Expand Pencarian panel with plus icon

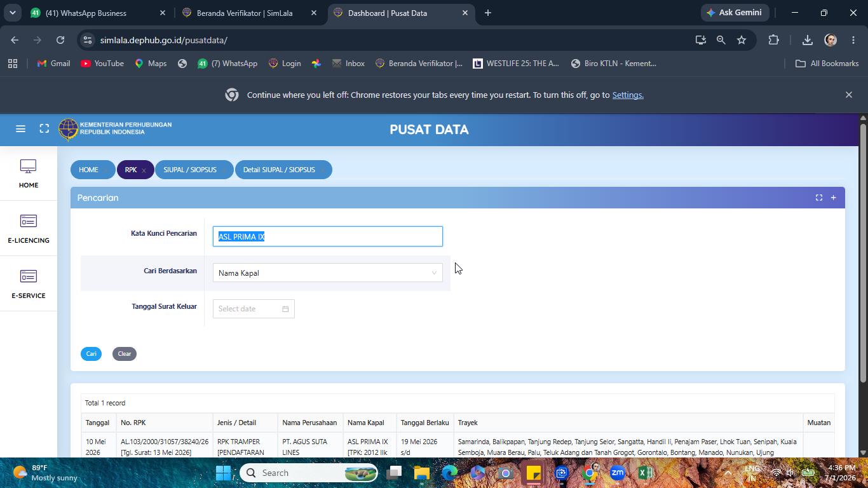point(834,198)
